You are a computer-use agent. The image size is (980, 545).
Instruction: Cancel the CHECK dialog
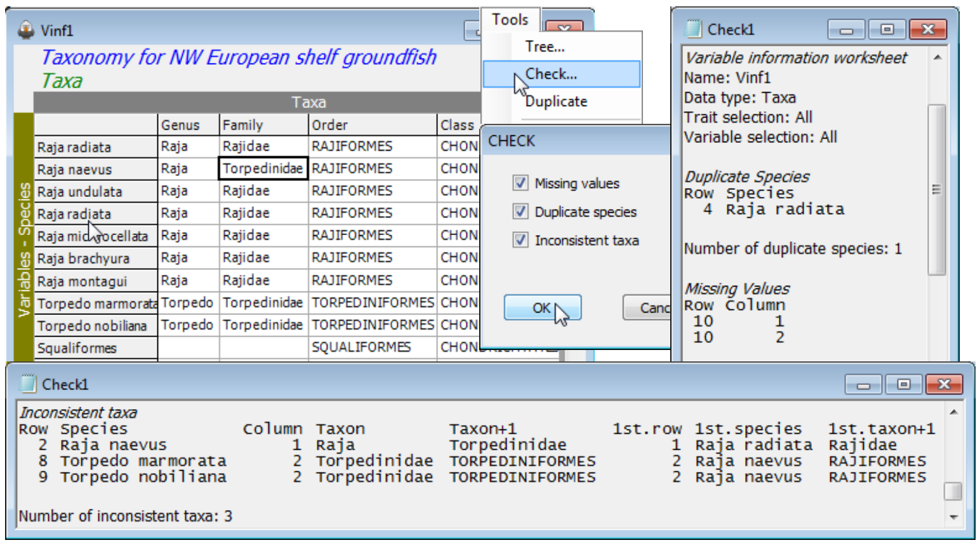click(x=647, y=308)
